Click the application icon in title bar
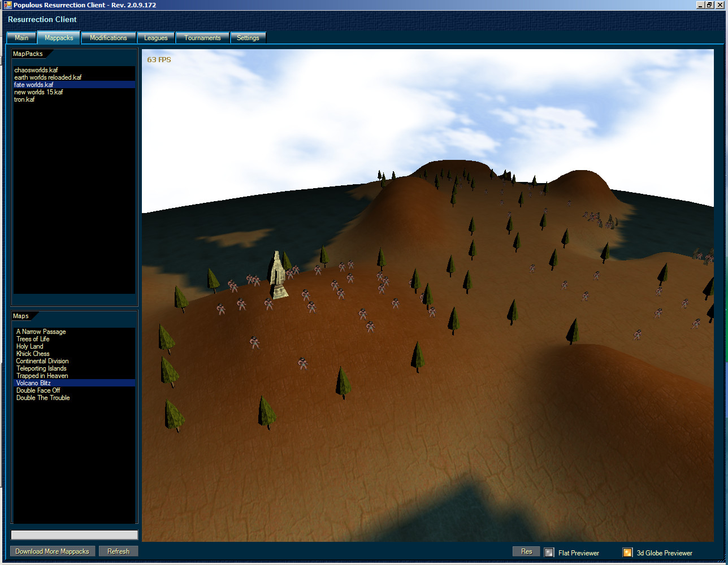The width and height of the screenshot is (728, 565). pyautogui.click(x=7, y=5)
